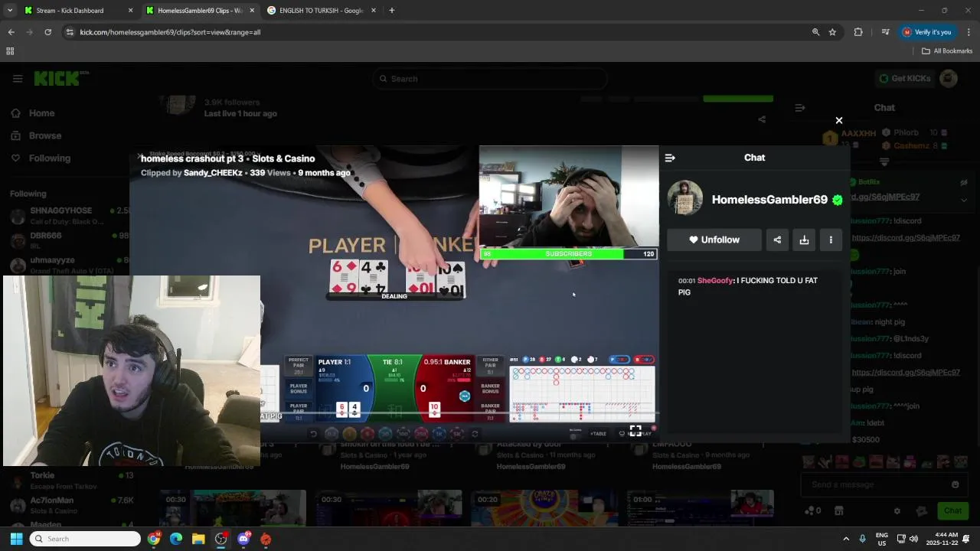This screenshot has height=551, width=980.
Task: Click the Unfollow button
Action: coord(714,240)
